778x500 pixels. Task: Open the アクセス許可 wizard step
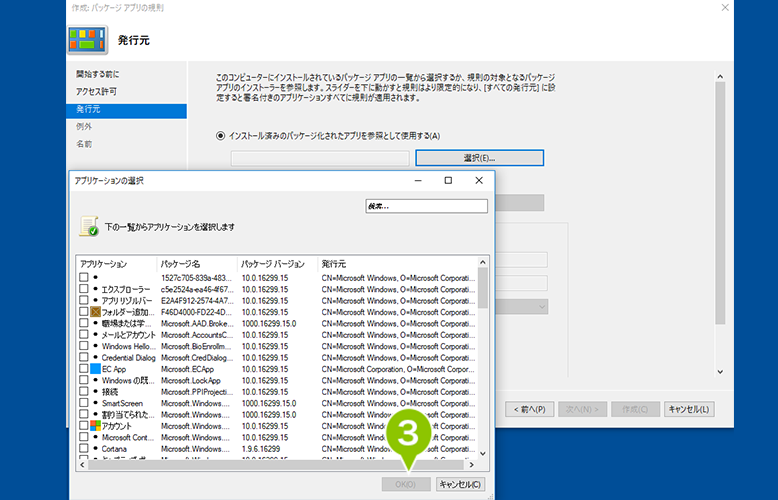click(96, 91)
